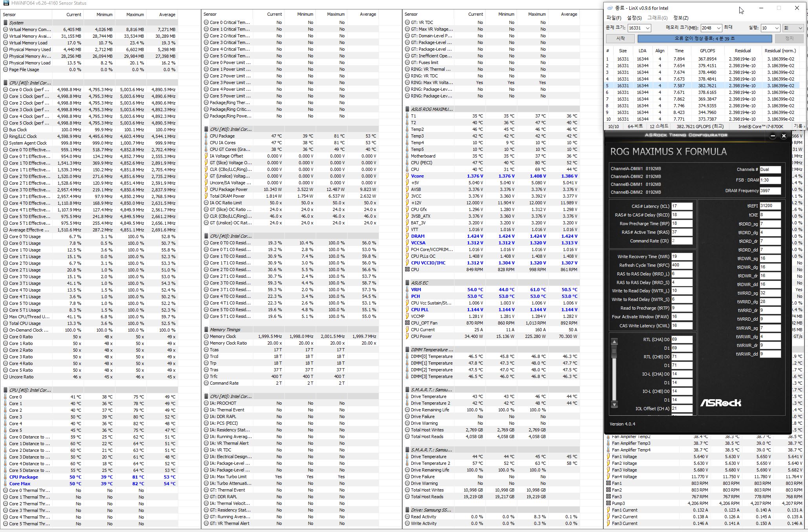
Task: Open the 파일(F) menu in LinX
Action: point(614,18)
